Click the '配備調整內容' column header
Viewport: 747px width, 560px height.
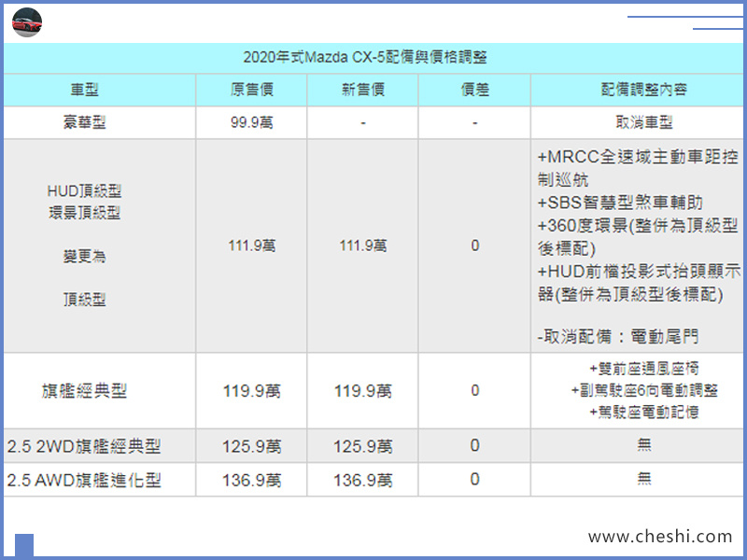pos(643,90)
